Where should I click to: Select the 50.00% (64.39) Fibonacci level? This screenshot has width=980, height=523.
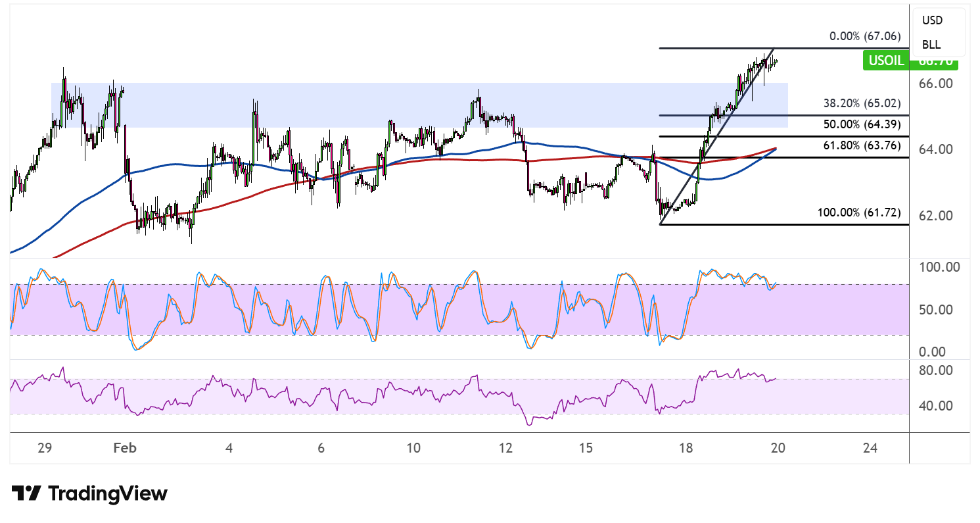tap(861, 124)
